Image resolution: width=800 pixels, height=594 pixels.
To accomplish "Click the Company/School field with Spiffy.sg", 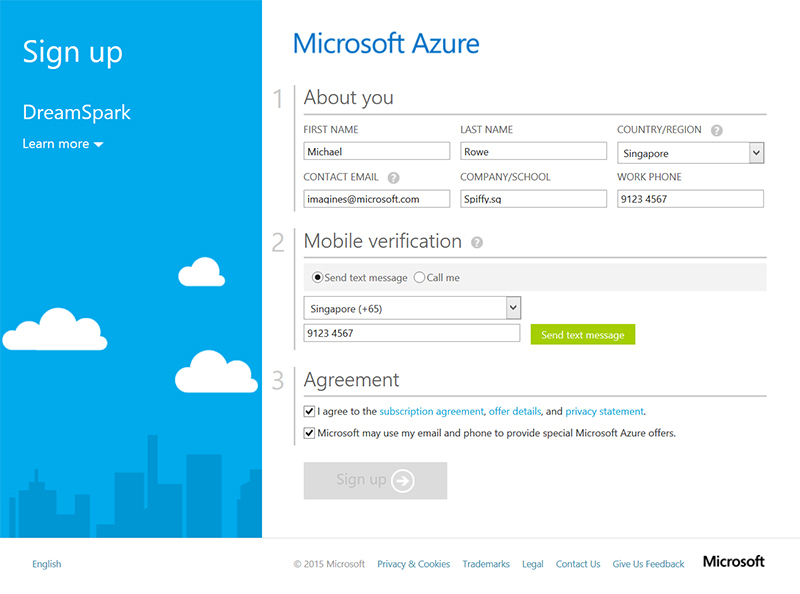I will tap(533, 199).
